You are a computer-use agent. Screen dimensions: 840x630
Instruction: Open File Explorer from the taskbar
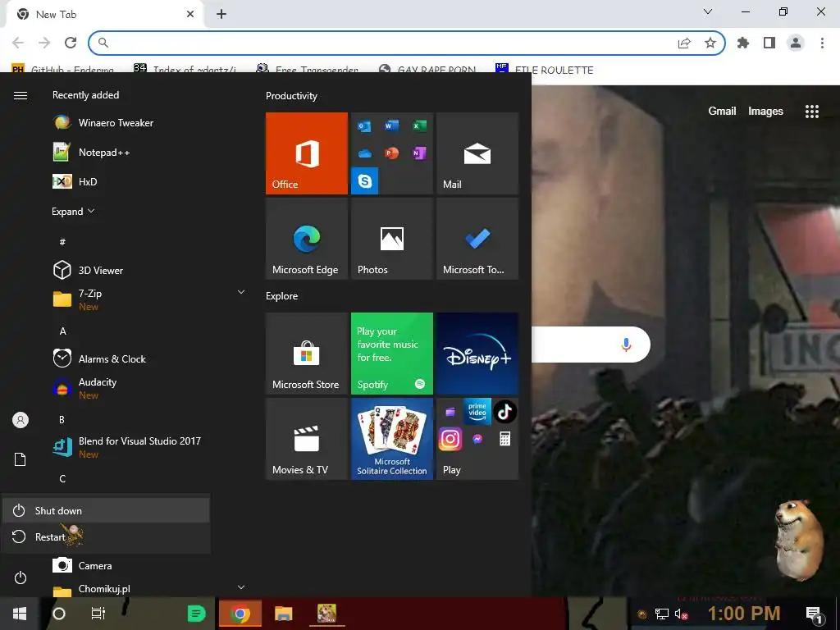283,614
